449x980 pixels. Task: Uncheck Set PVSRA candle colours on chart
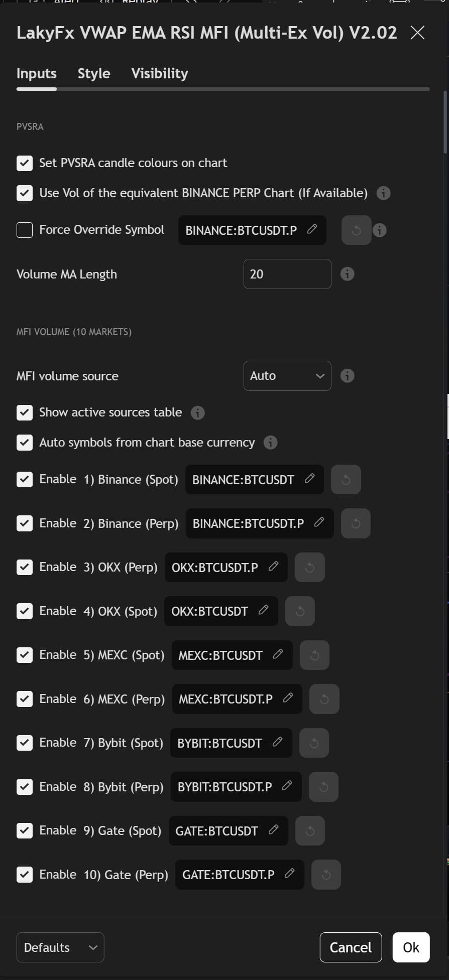25,163
